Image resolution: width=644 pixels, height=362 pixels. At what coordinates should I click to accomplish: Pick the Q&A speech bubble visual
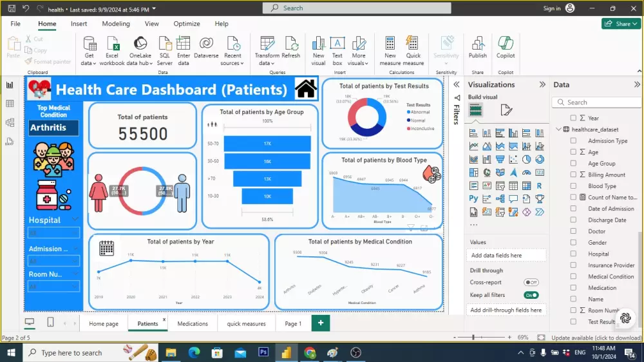513,199
